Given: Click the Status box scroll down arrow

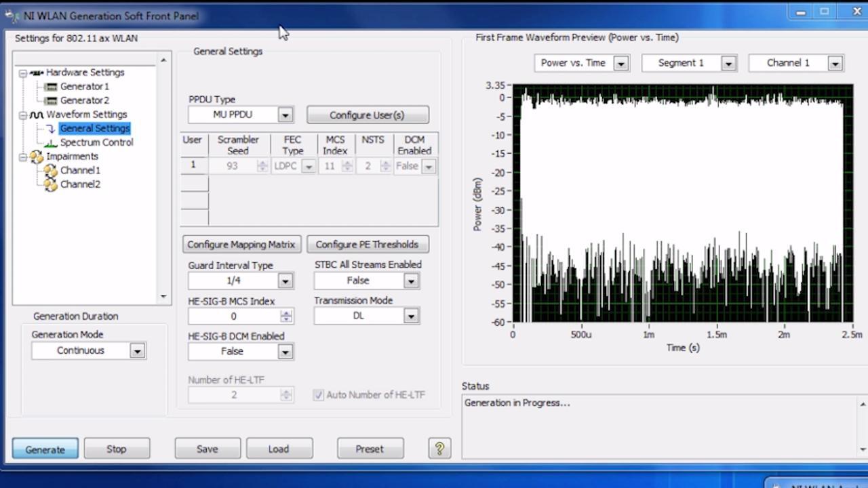Looking at the screenshot, I should [x=863, y=449].
